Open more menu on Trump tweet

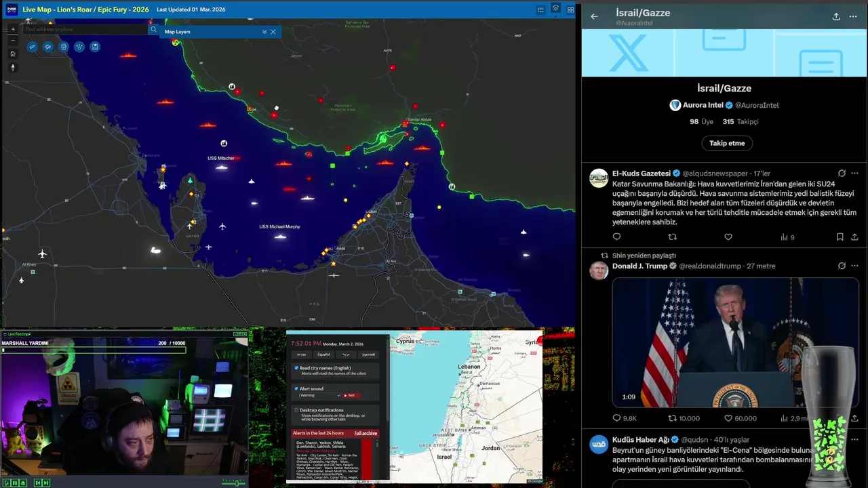click(x=854, y=266)
